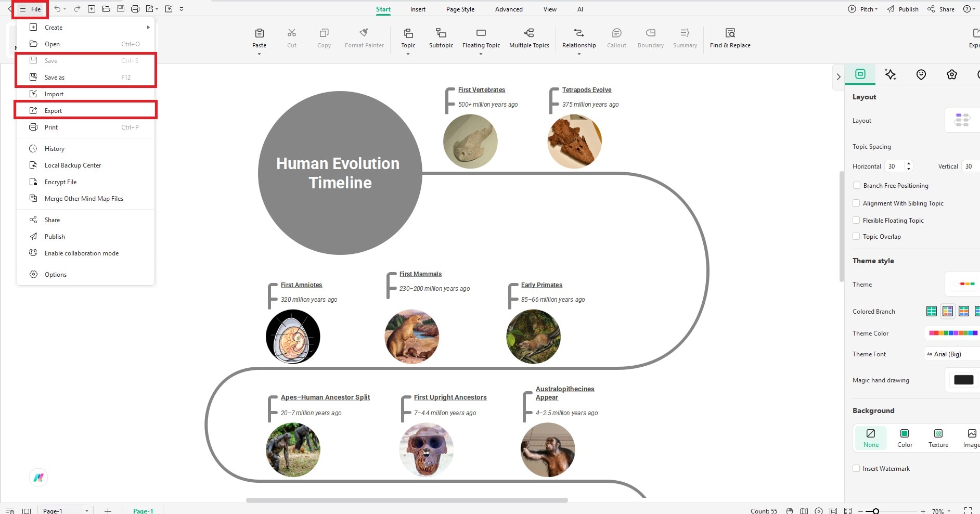
Task: Open the quick export dropdown arrow
Action: pos(157,9)
